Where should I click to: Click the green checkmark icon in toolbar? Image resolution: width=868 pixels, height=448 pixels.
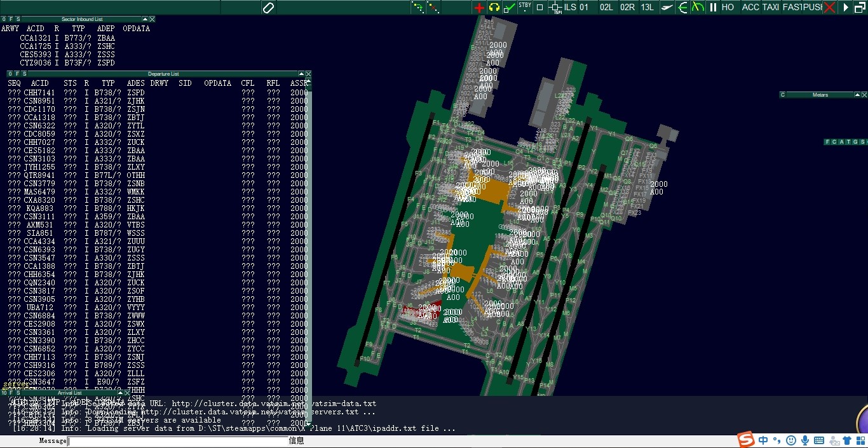(x=509, y=8)
